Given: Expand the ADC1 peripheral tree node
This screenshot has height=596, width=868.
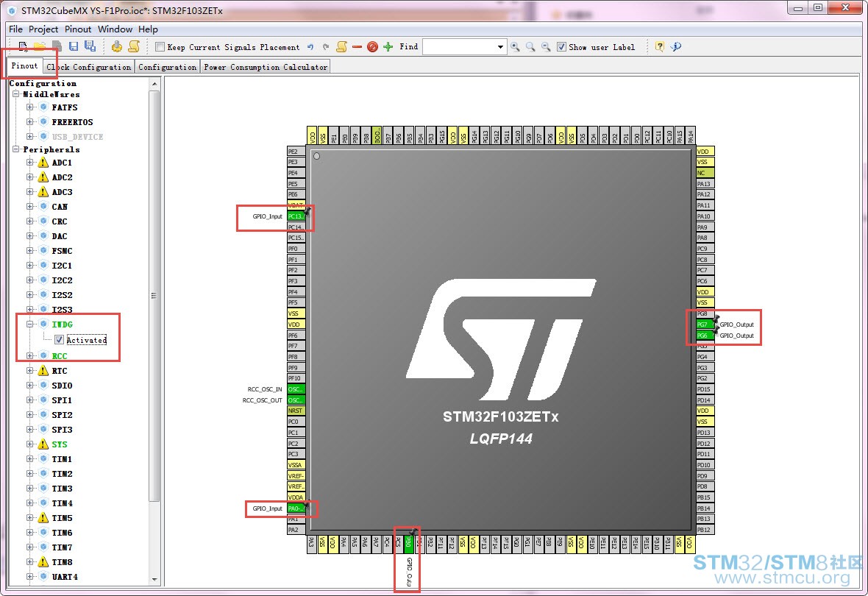Looking at the screenshot, I should pos(30,163).
